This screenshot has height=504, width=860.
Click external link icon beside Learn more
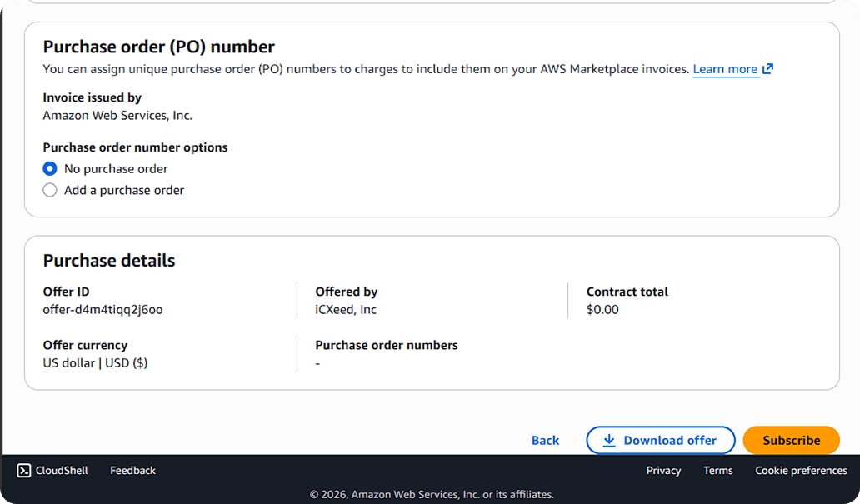[x=767, y=69]
